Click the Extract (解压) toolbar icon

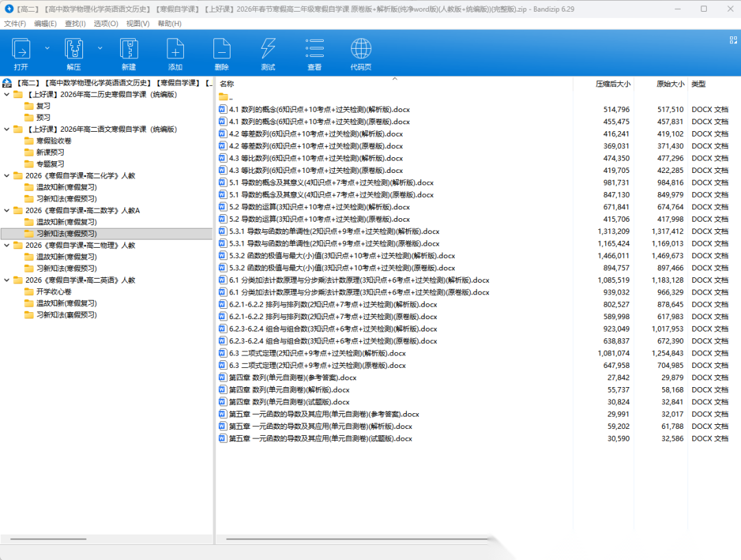pos(73,49)
